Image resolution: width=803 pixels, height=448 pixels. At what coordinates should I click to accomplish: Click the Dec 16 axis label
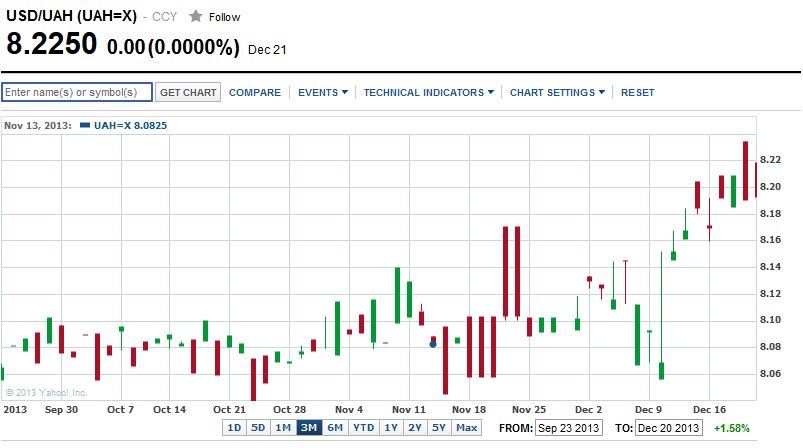(x=709, y=410)
